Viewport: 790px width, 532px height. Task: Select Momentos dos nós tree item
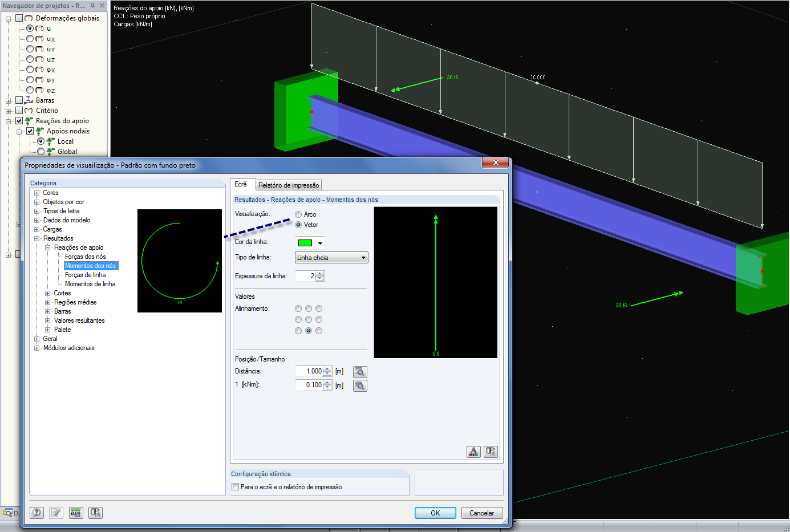tap(90, 266)
